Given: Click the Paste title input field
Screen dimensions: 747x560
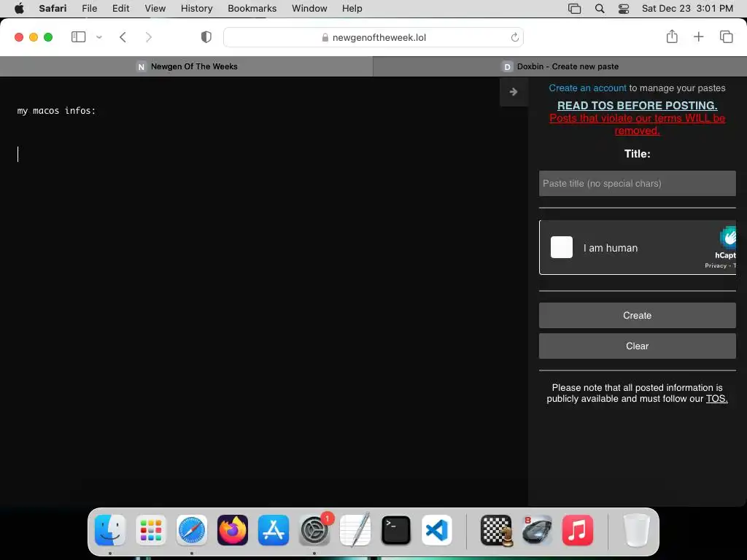Looking at the screenshot, I should (638, 183).
